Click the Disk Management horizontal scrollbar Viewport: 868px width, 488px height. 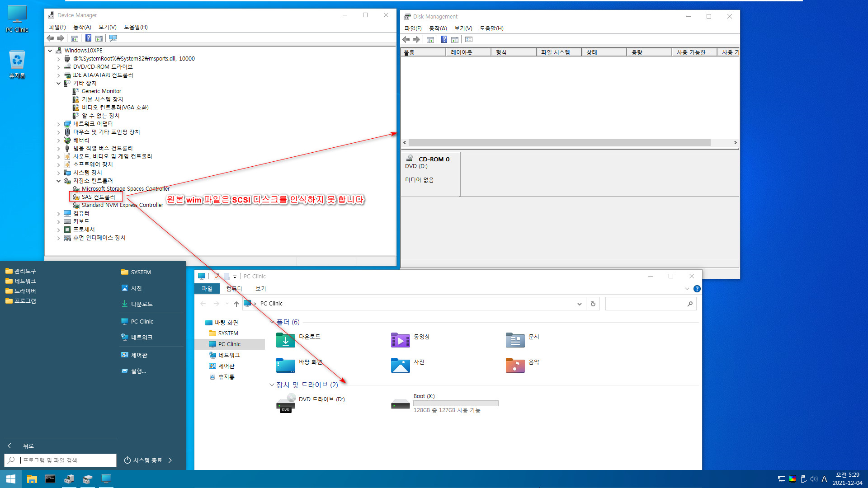(559, 143)
